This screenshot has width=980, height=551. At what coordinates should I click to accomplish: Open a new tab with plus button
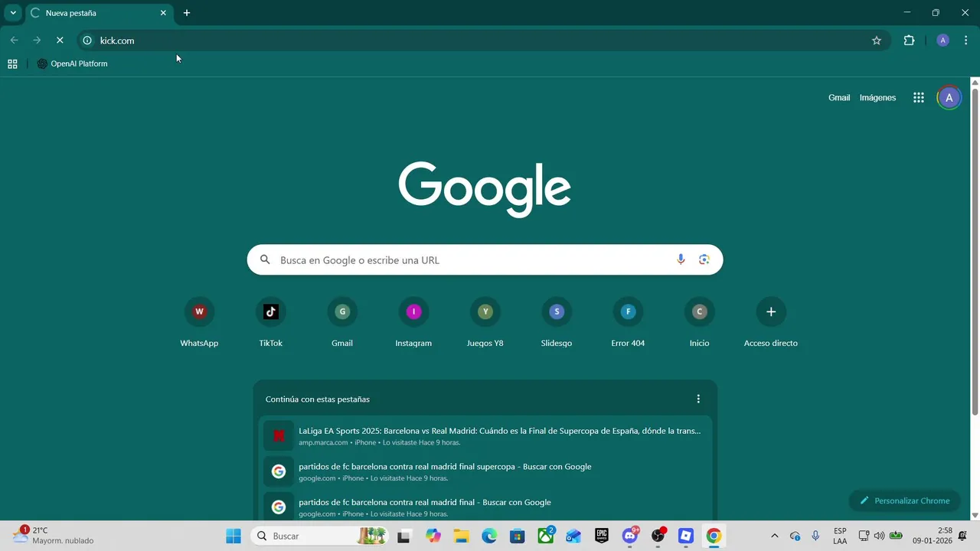(x=187, y=13)
